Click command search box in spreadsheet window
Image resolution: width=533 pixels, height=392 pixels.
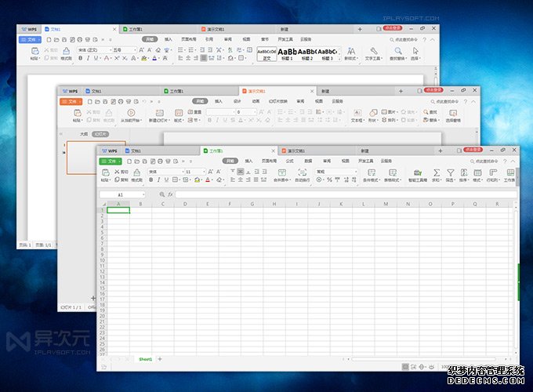click(484, 162)
